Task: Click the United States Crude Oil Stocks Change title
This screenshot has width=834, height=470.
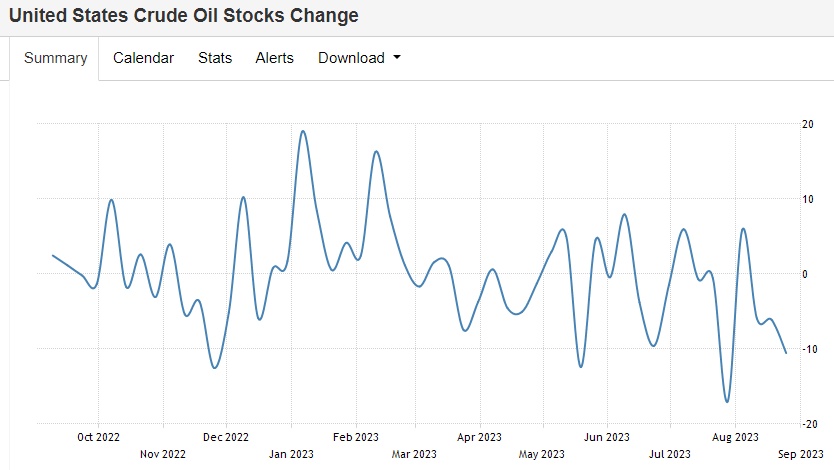Action: click(x=184, y=16)
